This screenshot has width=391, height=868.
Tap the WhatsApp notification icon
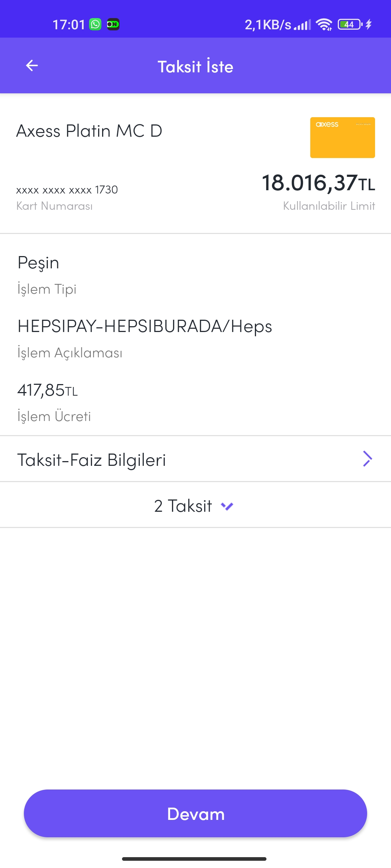point(96,25)
